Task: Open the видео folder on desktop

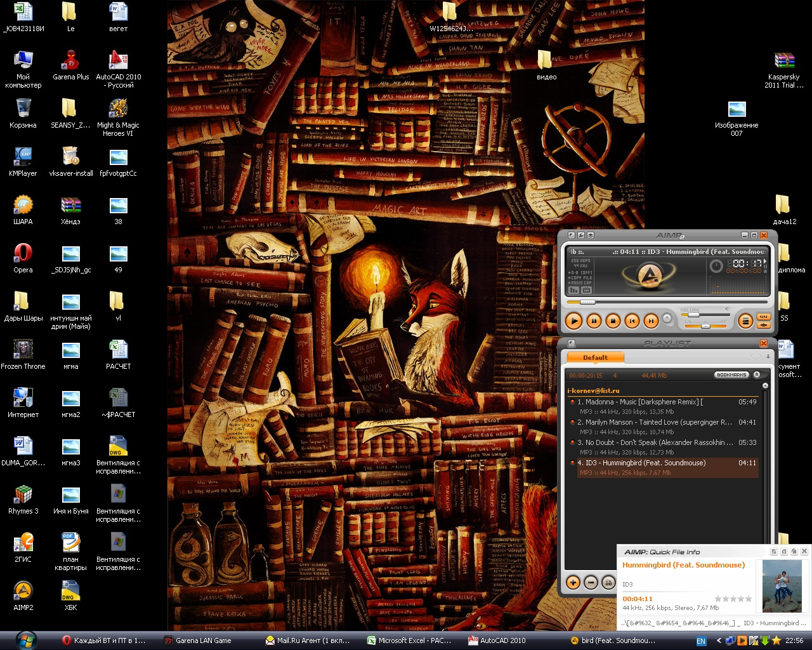Action: pos(546,65)
